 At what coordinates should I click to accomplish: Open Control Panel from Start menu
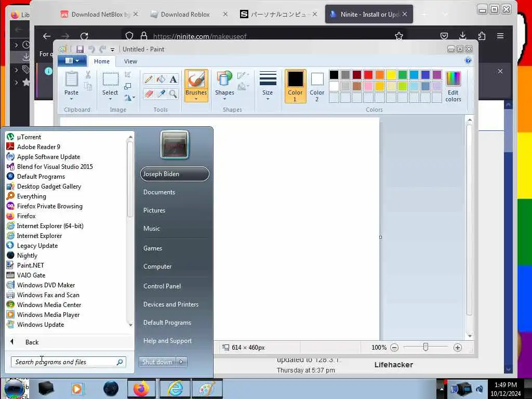click(162, 286)
